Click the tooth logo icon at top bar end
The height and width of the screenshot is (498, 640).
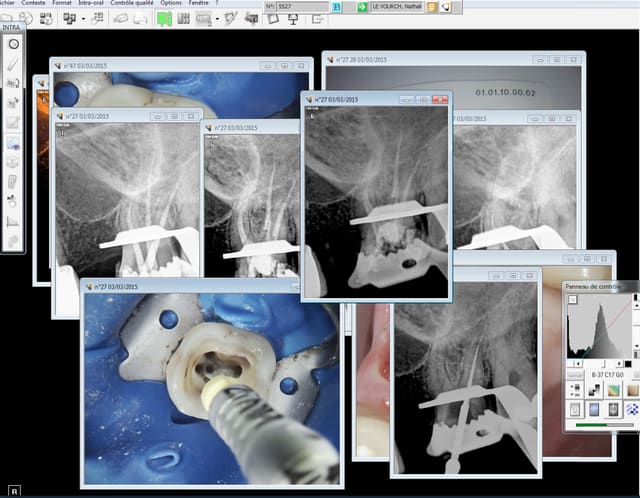click(445, 7)
